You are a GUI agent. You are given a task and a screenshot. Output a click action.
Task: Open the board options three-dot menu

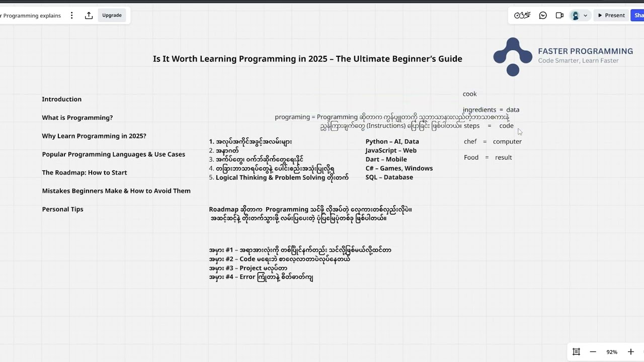pyautogui.click(x=71, y=16)
